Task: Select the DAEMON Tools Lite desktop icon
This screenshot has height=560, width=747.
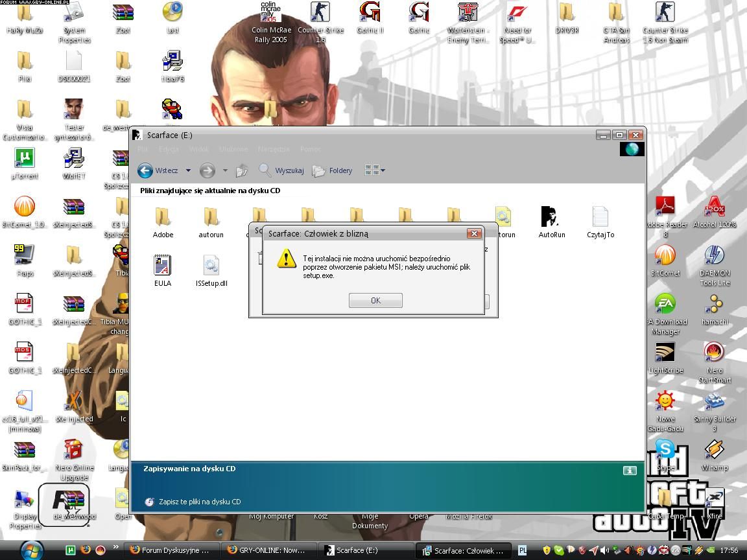Action: (x=715, y=265)
